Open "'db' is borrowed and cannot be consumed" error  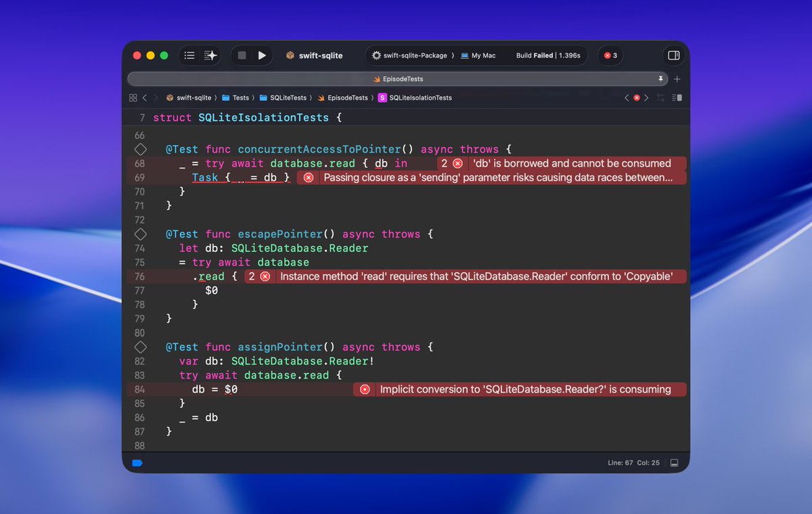pyautogui.click(x=572, y=163)
